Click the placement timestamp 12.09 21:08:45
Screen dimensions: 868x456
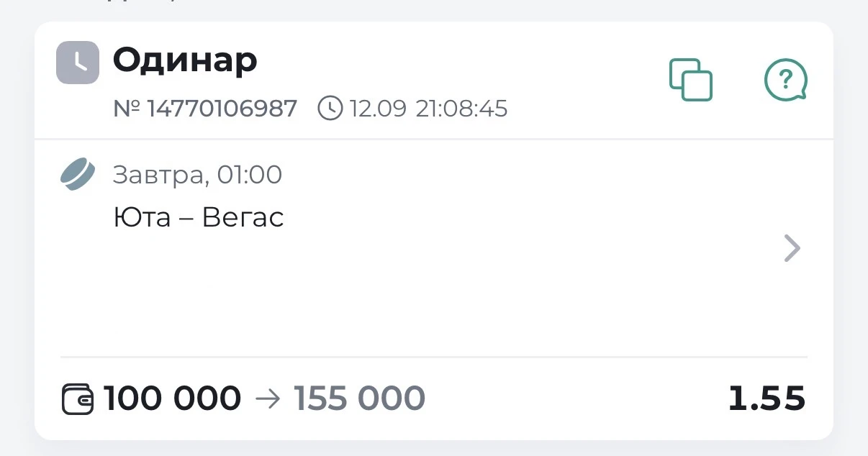click(428, 109)
